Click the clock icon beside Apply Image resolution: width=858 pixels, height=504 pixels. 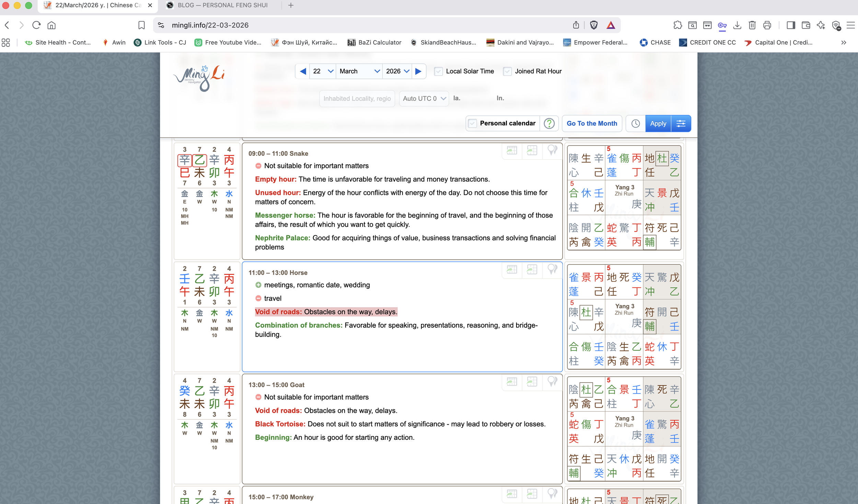click(635, 124)
